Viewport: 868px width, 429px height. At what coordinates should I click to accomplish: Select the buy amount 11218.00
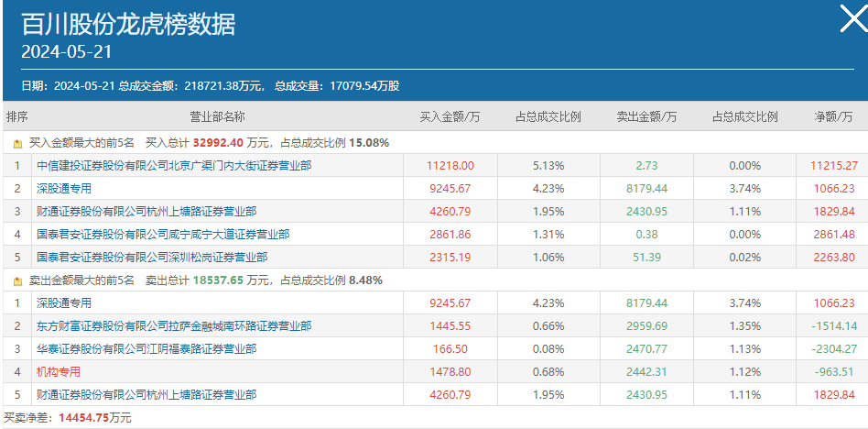[x=450, y=166]
